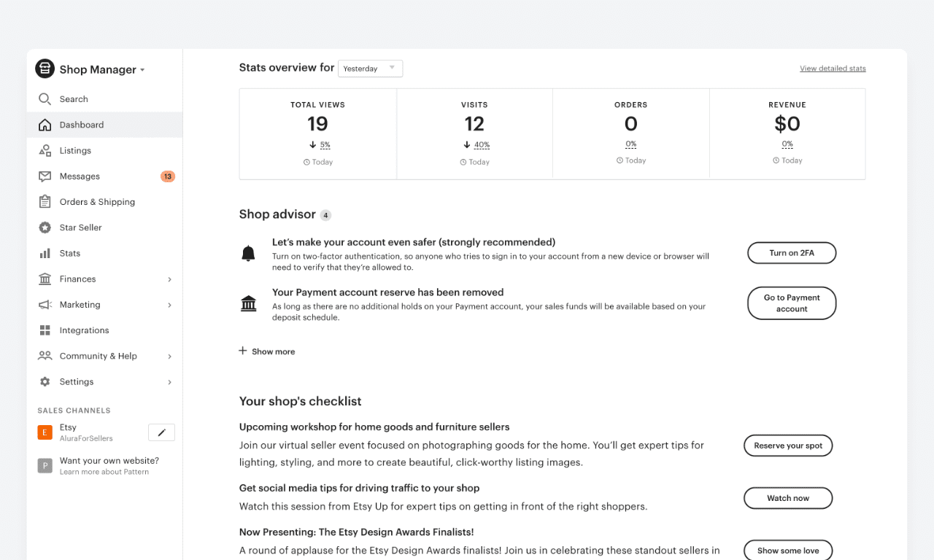Expand Show more in Shop advisor

(x=267, y=351)
